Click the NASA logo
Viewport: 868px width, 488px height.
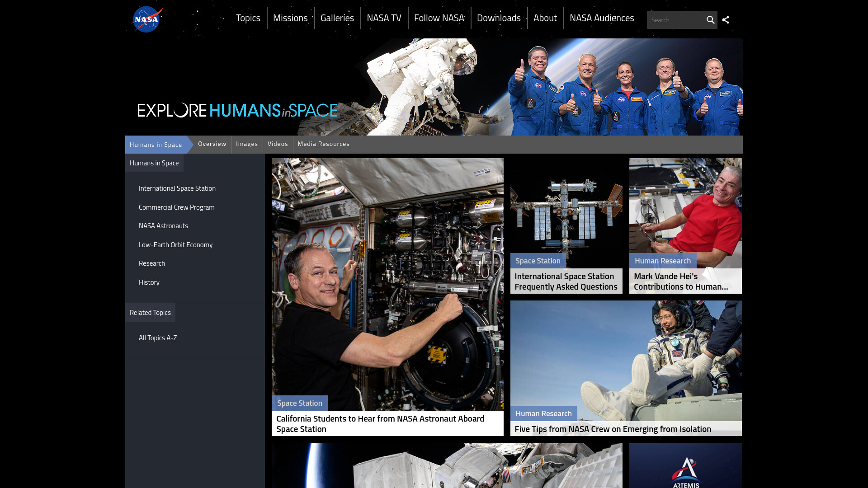[147, 19]
